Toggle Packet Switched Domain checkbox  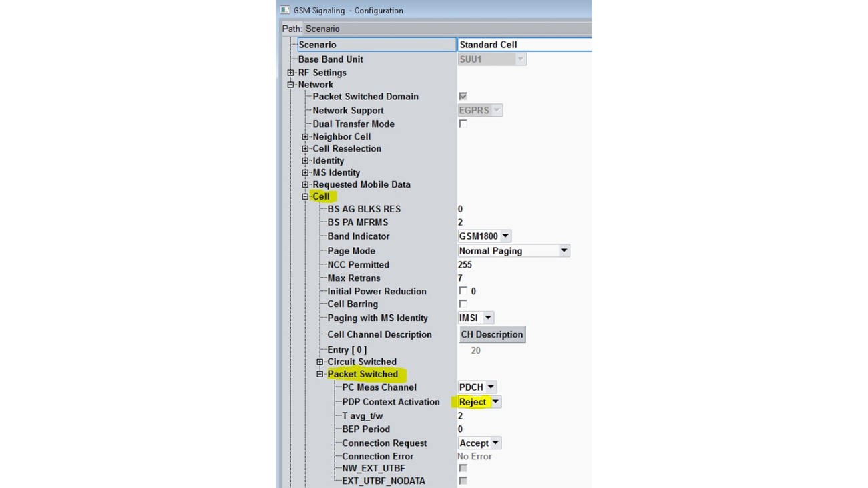pos(463,96)
